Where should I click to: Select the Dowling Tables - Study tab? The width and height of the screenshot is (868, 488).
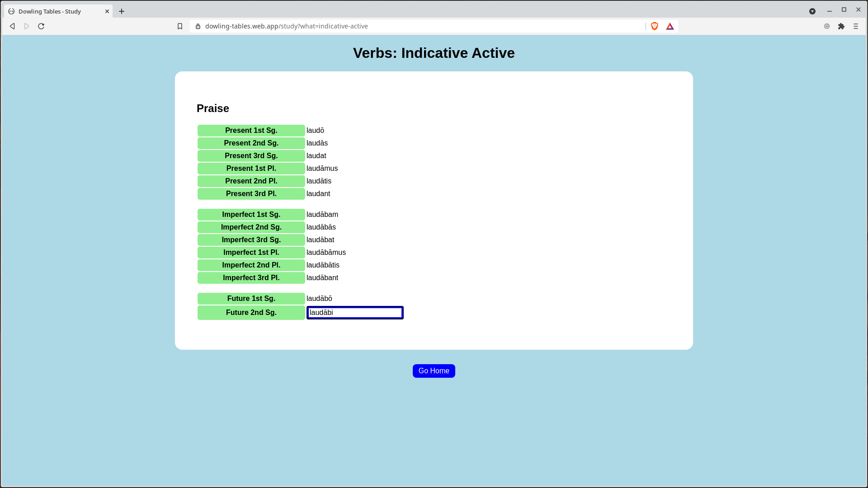[x=59, y=11]
